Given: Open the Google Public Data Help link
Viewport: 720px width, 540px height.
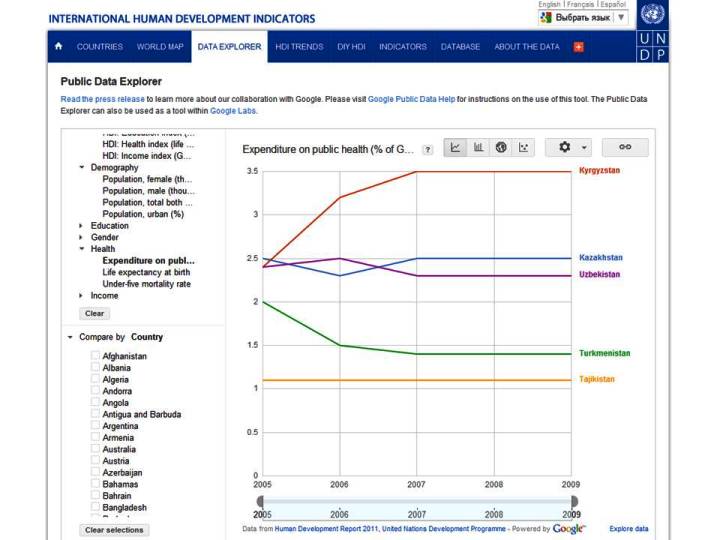Looking at the screenshot, I should 411,100.
